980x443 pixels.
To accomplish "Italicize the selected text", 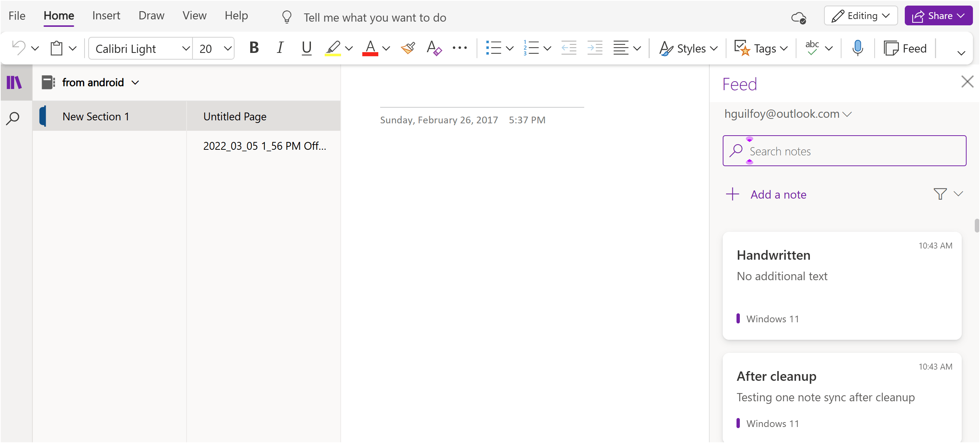I will tap(280, 48).
